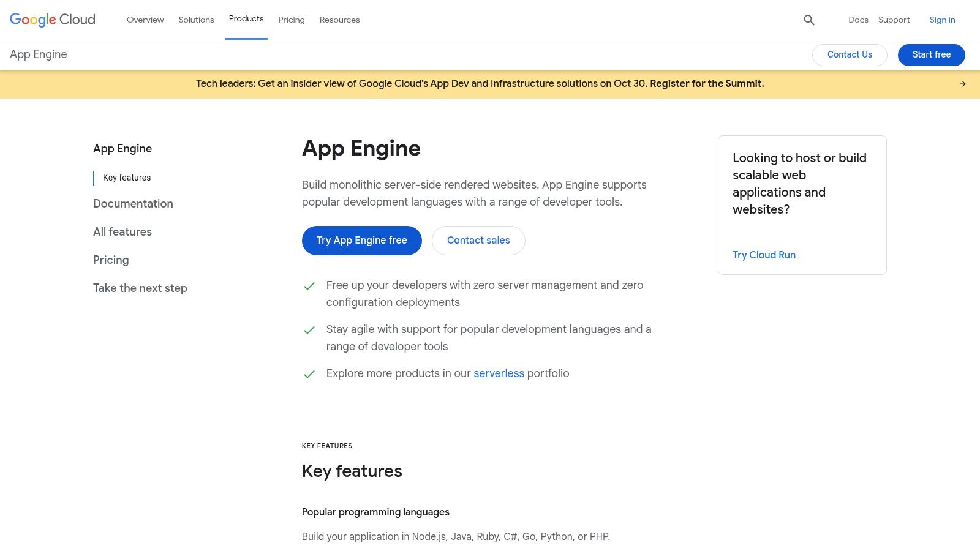
Task: Select the Products navigation tab
Action: (246, 19)
